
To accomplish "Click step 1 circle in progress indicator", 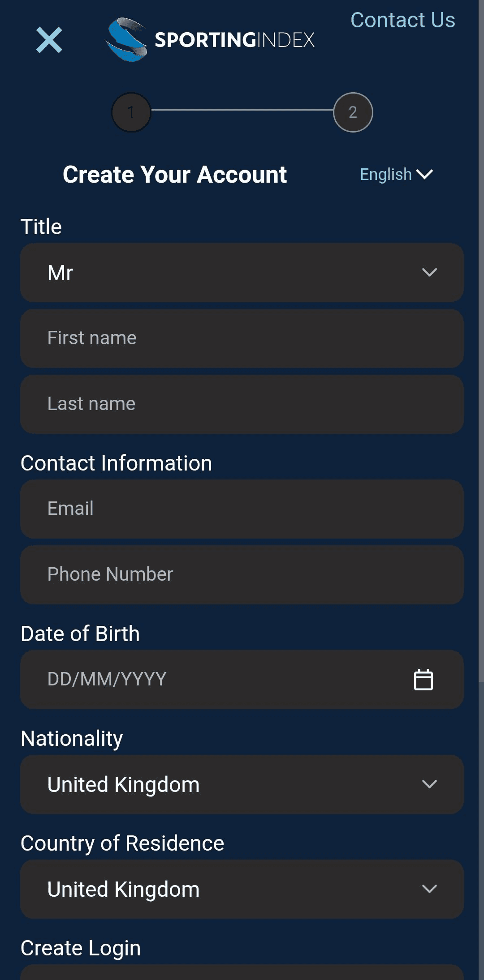I will point(131,112).
